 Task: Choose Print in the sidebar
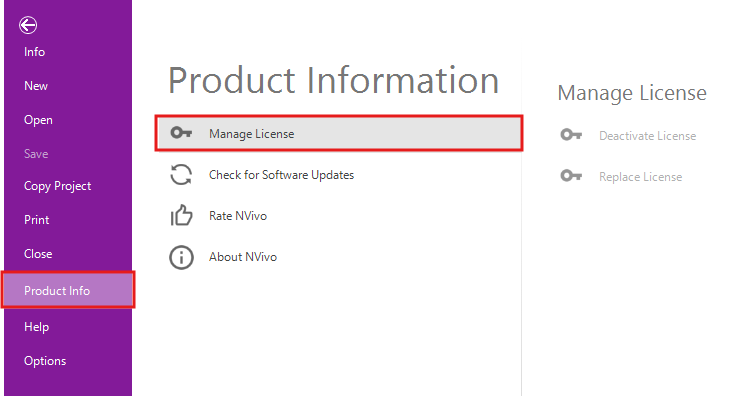(x=36, y=220)
